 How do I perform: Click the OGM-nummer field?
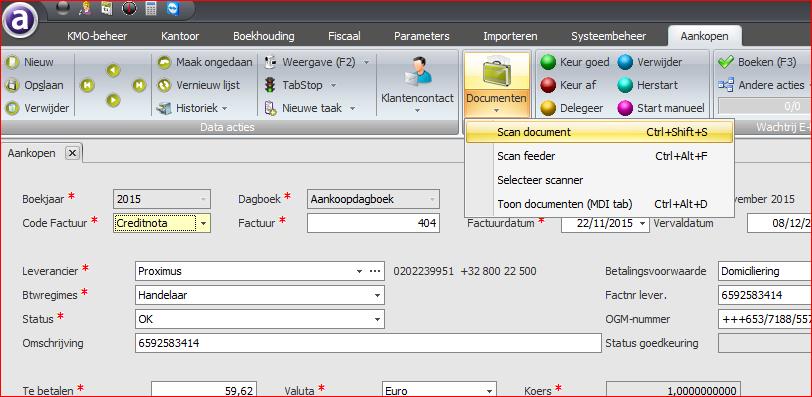[765, 319]
